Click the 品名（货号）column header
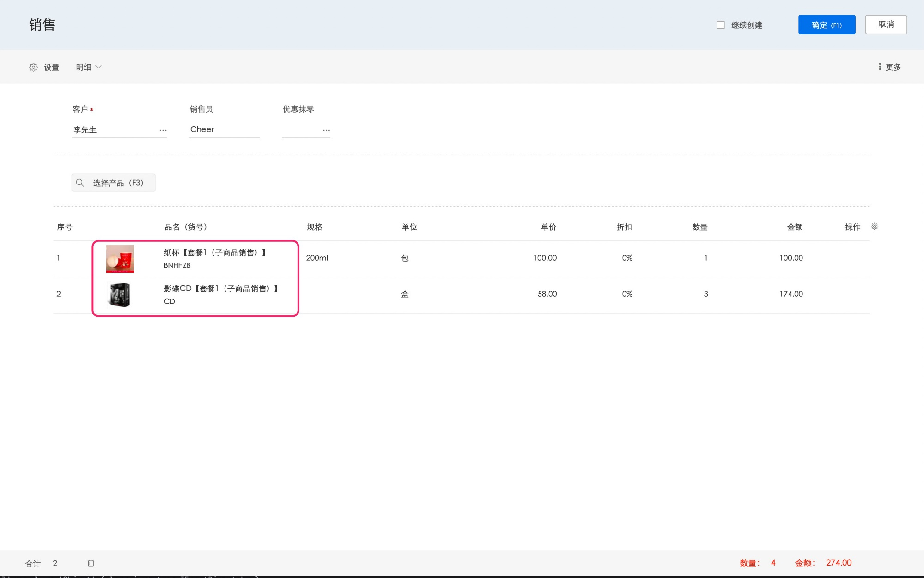This screenshot has height=578, width=924. click(x=186, y=227)
